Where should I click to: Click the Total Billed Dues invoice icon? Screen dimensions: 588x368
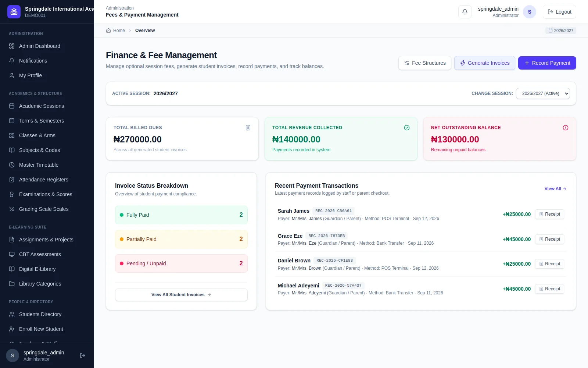(248, 128)
